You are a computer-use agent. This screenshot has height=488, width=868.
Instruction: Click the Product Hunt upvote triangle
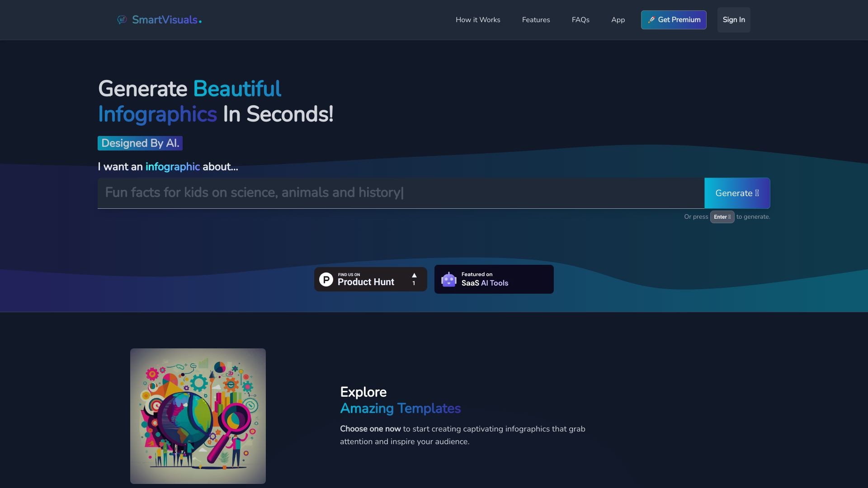click(414, 275)
